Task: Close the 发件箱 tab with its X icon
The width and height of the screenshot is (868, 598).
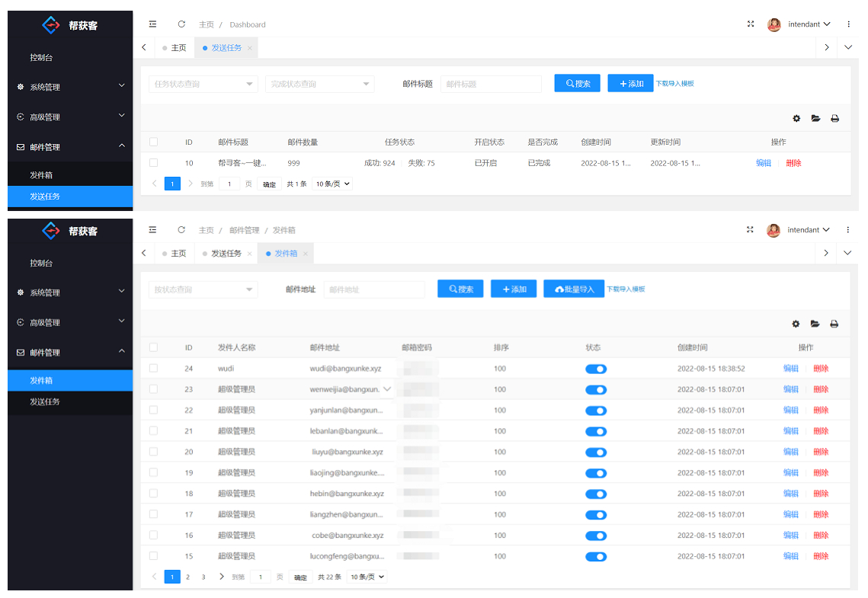Action: (306, 254)
